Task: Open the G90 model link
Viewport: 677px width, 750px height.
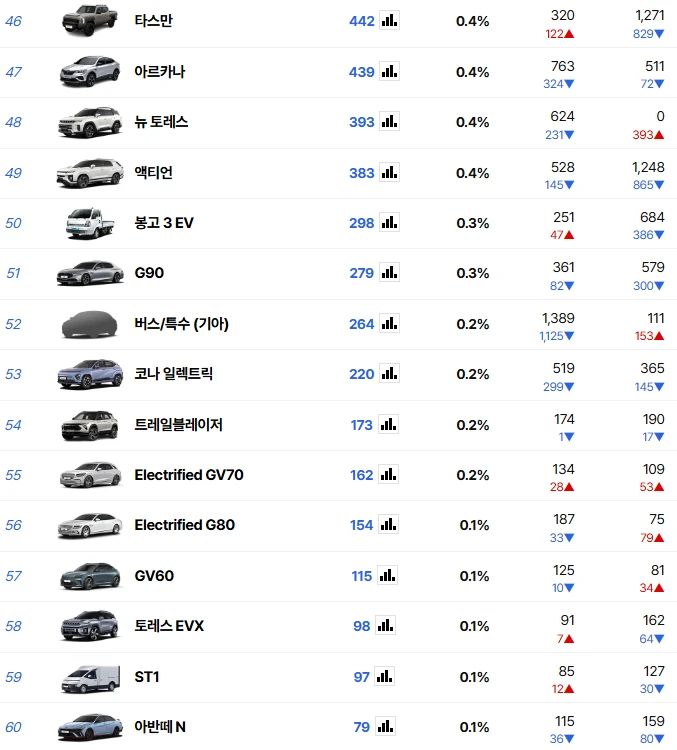Action: click(149, 273)
